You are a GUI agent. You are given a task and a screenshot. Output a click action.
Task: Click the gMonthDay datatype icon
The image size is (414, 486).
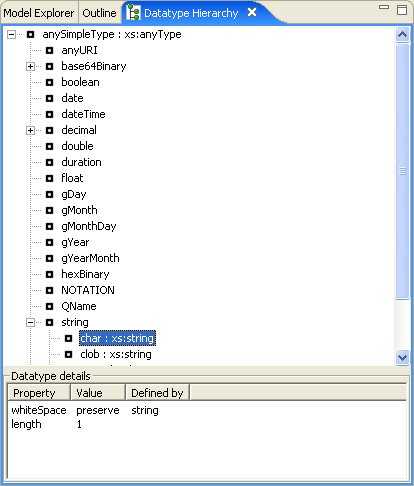49,226
